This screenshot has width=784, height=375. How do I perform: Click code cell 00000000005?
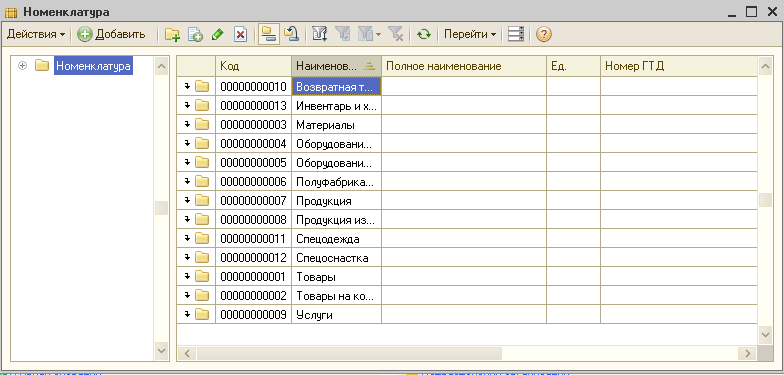(254, 162)
